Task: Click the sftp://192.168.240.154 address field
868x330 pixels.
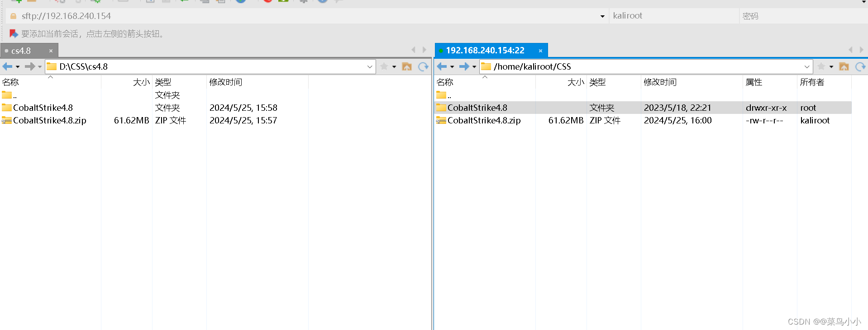Action: pos(308,16)
